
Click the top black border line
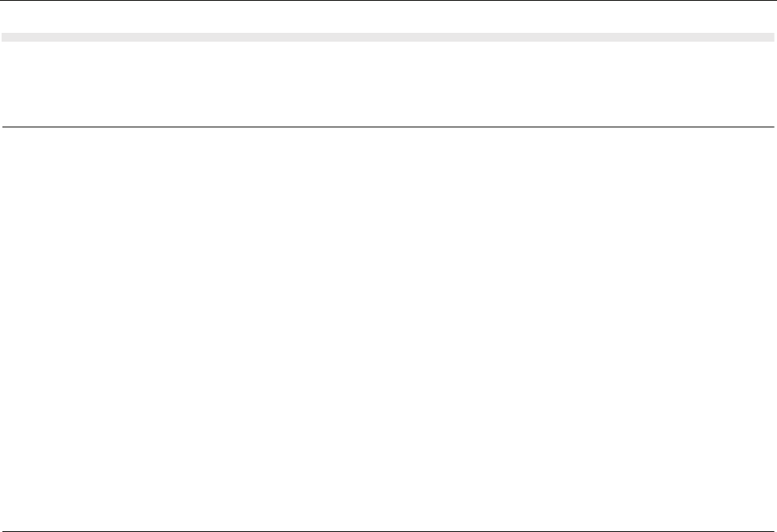click(x=388, y=1)
